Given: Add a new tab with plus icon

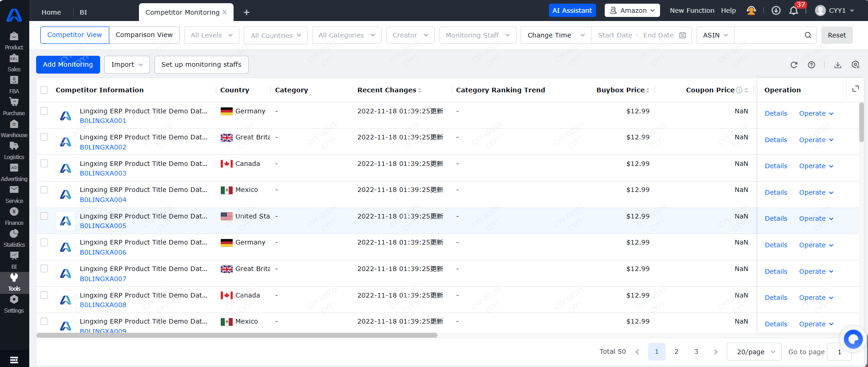Looking at the screenshot, I should click(246, 12).
